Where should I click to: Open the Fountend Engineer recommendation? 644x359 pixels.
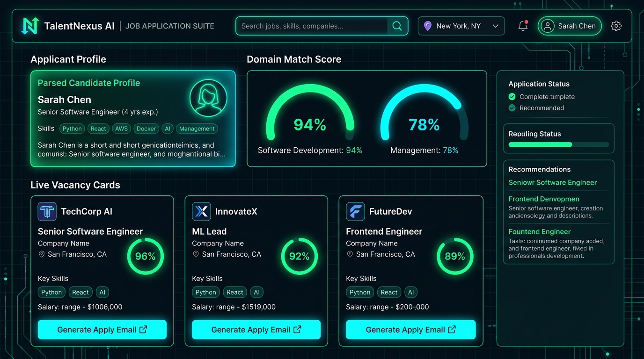(x=540, y=232)
